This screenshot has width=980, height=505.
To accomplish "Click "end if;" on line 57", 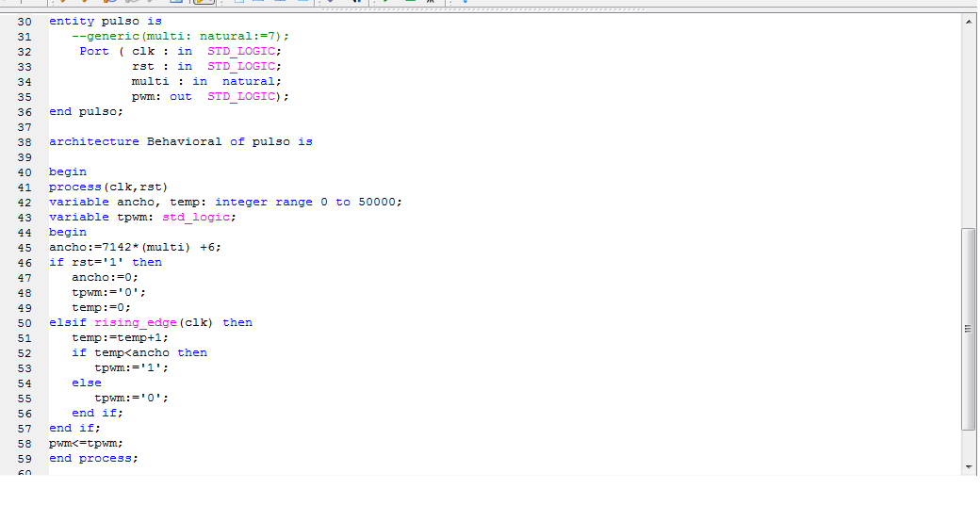I will tap(75, 428).
